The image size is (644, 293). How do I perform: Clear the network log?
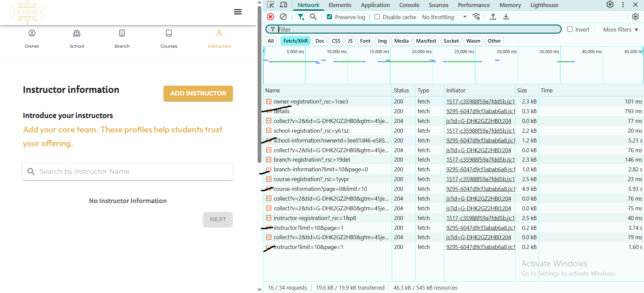[283, 17]
